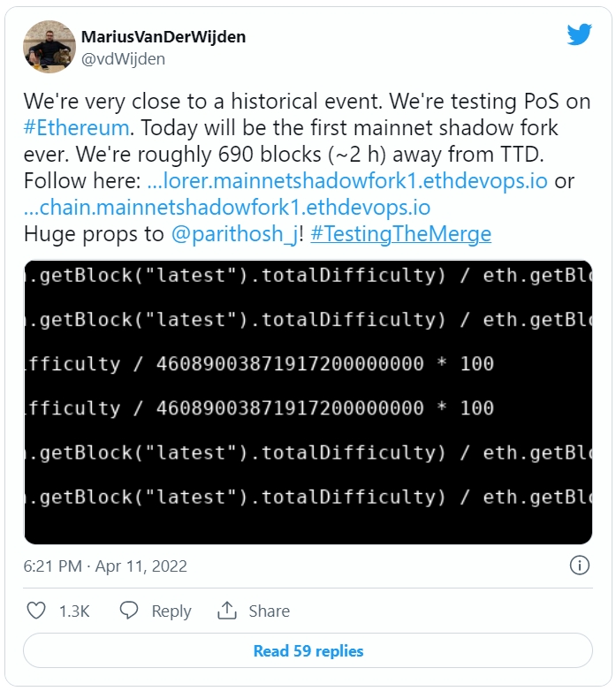Open MariusVanDerWijden's profile avatar
Viewport: 616px width, 691px height.
pyautogui.click(x=49, y=46)
